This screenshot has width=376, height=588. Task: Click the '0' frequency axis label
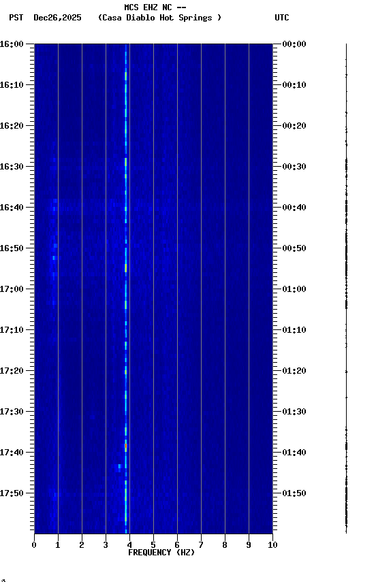(34, 545)
